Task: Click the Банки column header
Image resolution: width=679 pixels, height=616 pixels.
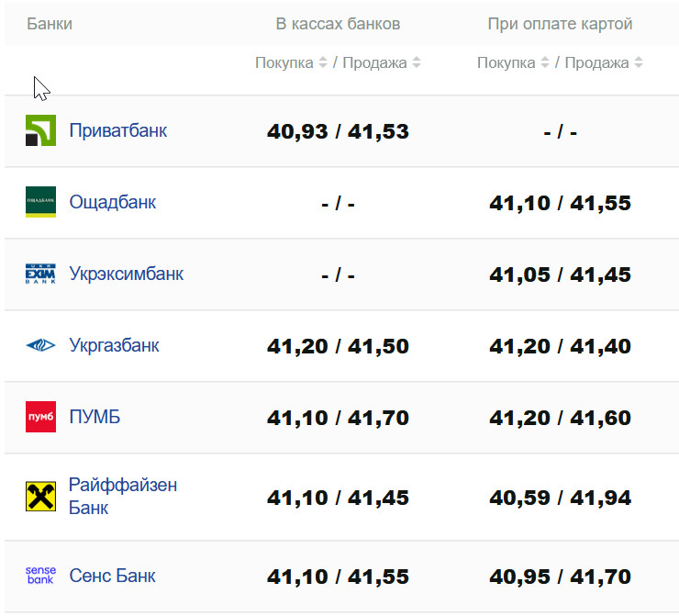Action: (50, 24)
